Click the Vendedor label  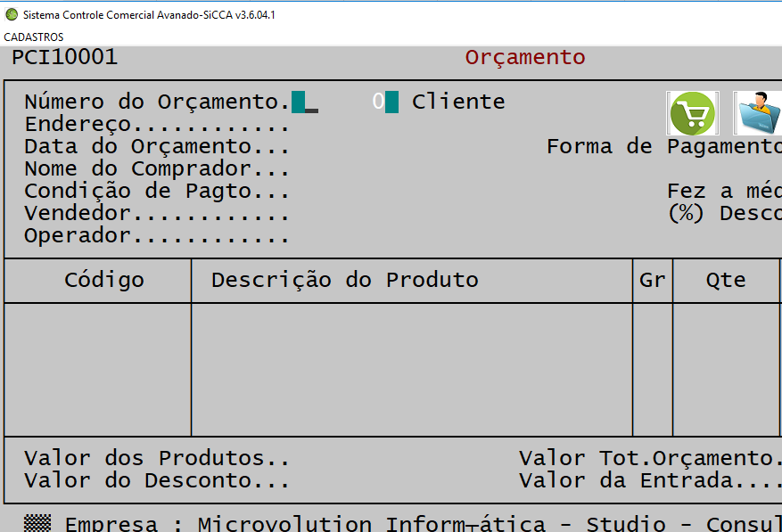157,214
